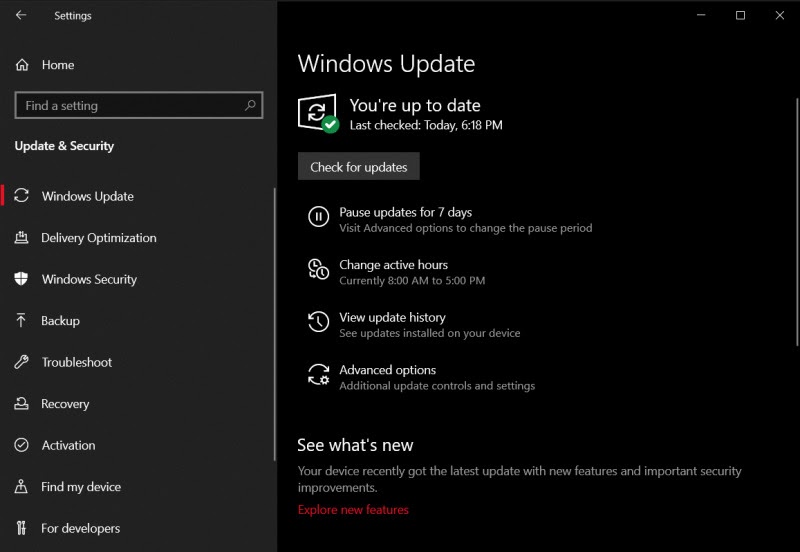
Task: Click the Backup upward arrow icon
Action: tap(21, 320)
